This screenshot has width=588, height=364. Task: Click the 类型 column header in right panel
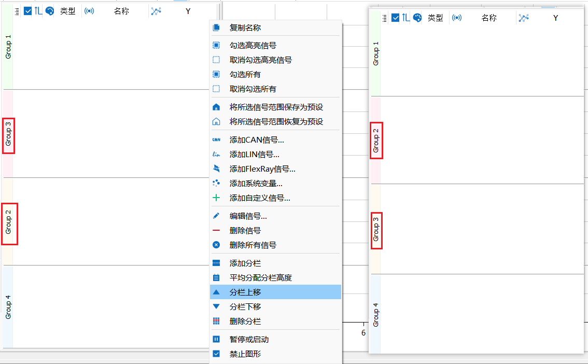point(436,18)
